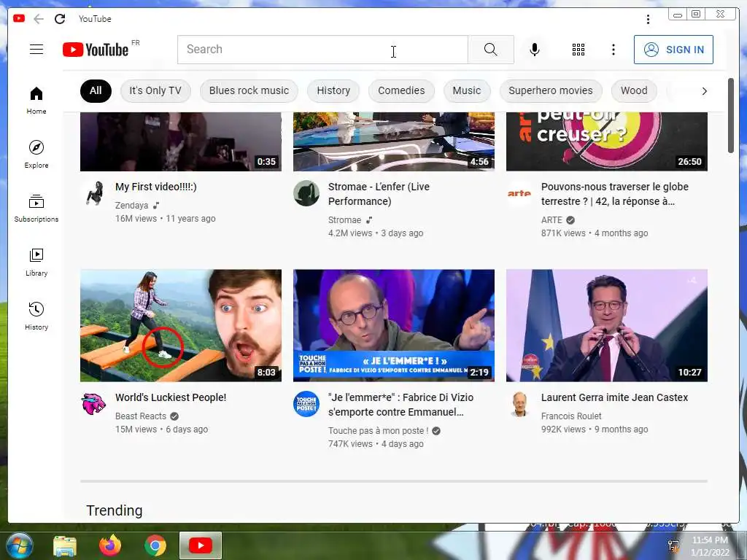Viewport: 747px width, 560px height.
Task: Reload the page with the refresh icon
Action: point(60,18)
